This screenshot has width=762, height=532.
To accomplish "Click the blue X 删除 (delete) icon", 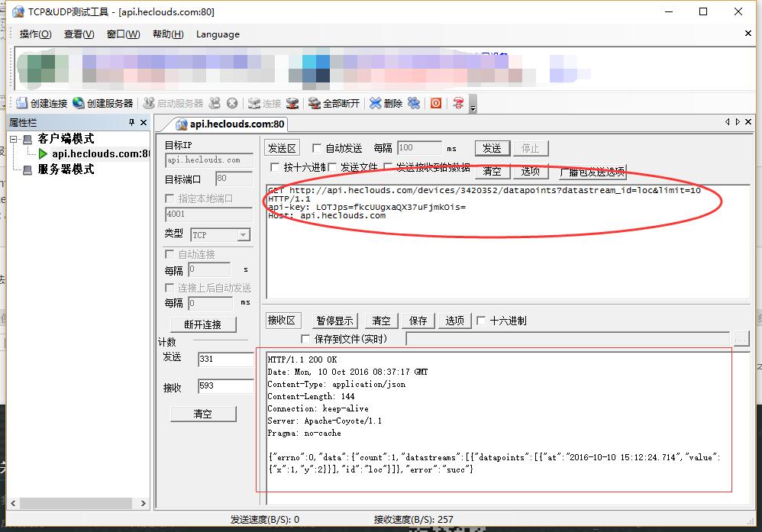I will 375,103.
